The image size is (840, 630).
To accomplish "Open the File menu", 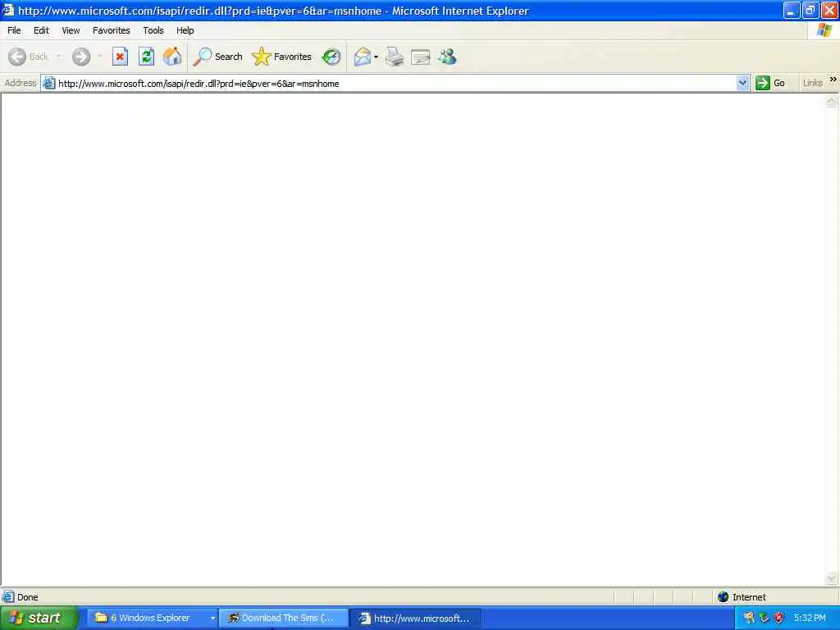I will click(x=14, y=30).
